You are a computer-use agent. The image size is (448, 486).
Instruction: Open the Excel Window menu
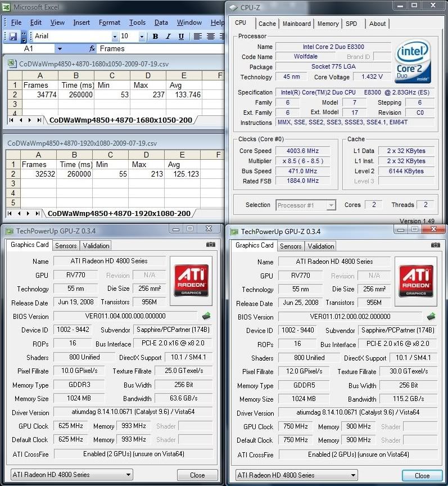pos(189,22)
